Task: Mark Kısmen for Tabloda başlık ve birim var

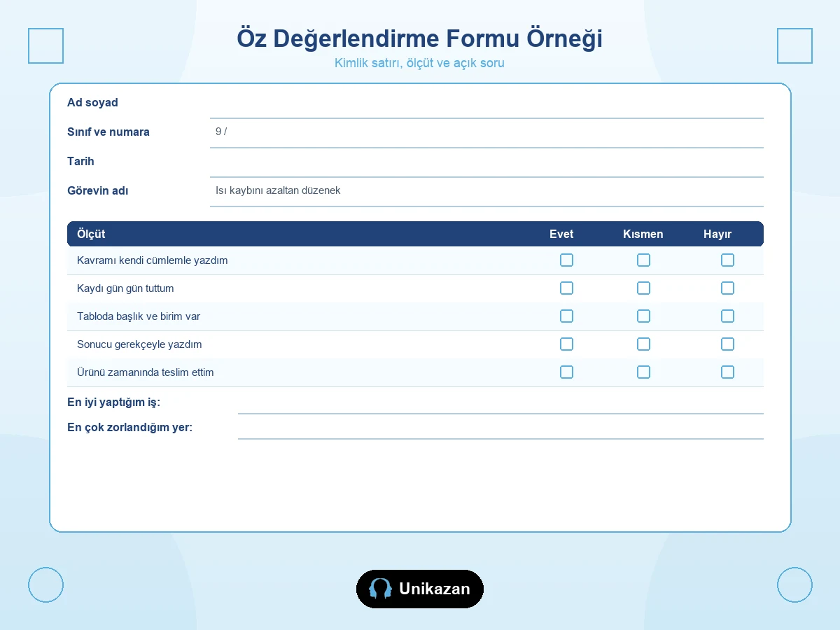Action: point(643,316)
